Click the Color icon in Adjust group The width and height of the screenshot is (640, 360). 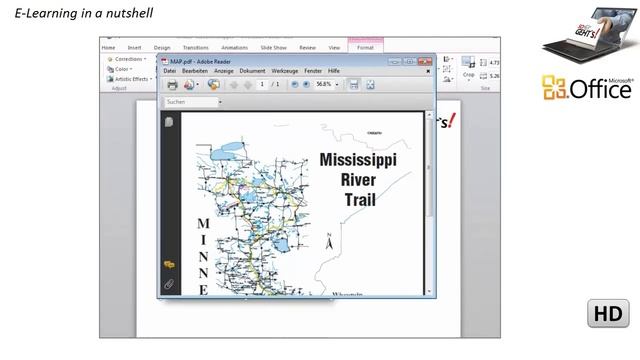coord(110,69)
